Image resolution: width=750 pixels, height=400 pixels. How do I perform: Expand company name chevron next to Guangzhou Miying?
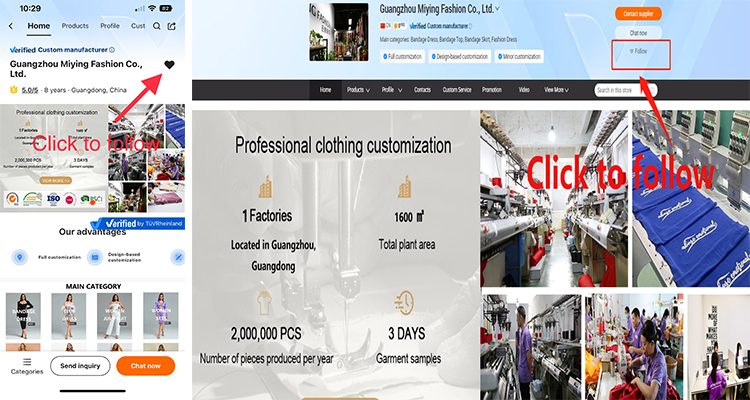click(497, 9)
